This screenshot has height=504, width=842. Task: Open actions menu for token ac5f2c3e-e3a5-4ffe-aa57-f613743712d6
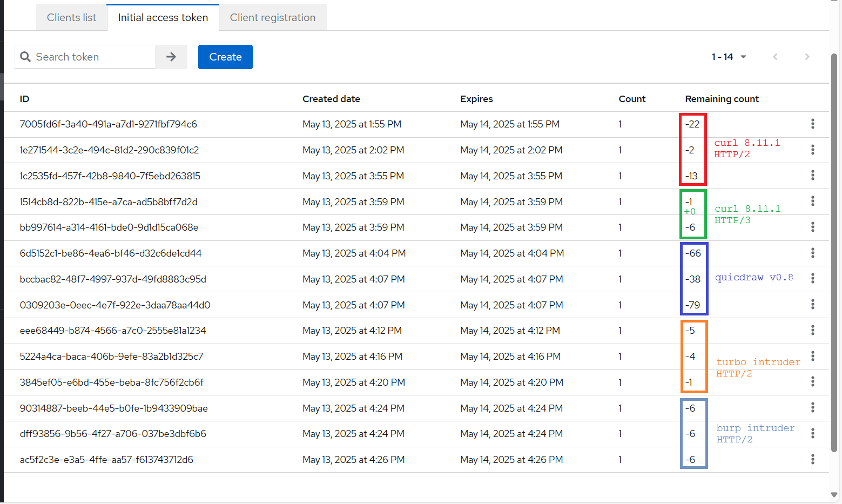pos(812,459)
